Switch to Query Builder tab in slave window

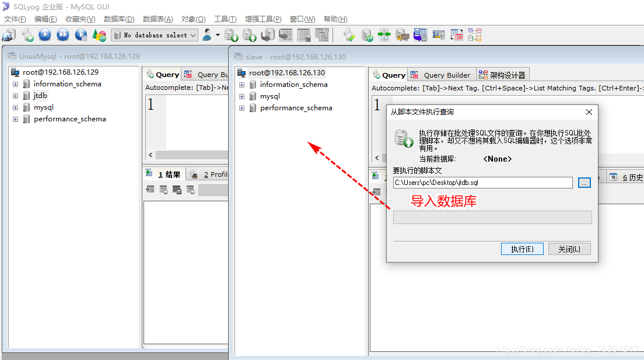(x=442, y=75)
